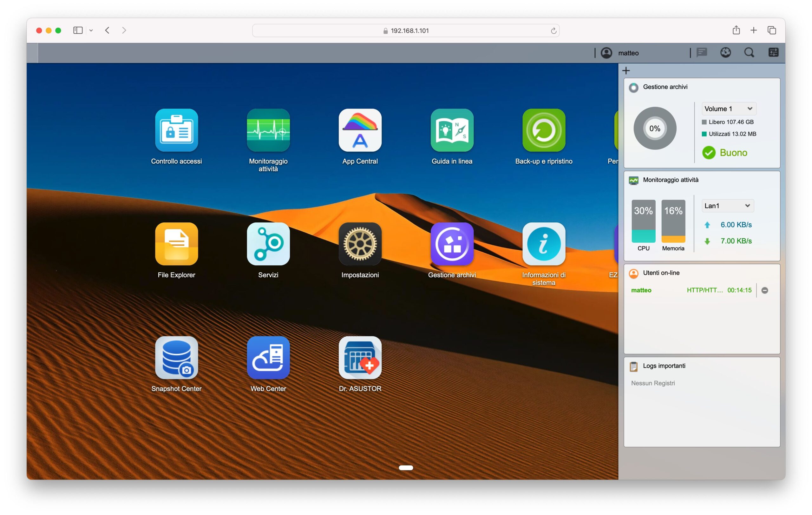Open the Servizi app icon
Screen dimensions: 812x515
point(268,244)
